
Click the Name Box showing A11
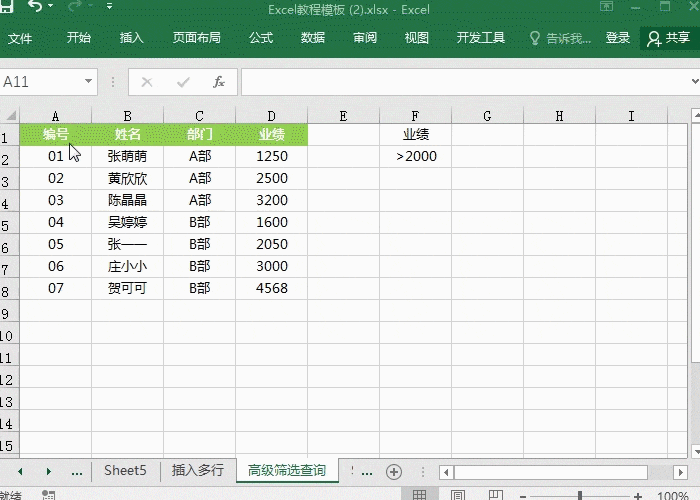[x=41, y=82]
